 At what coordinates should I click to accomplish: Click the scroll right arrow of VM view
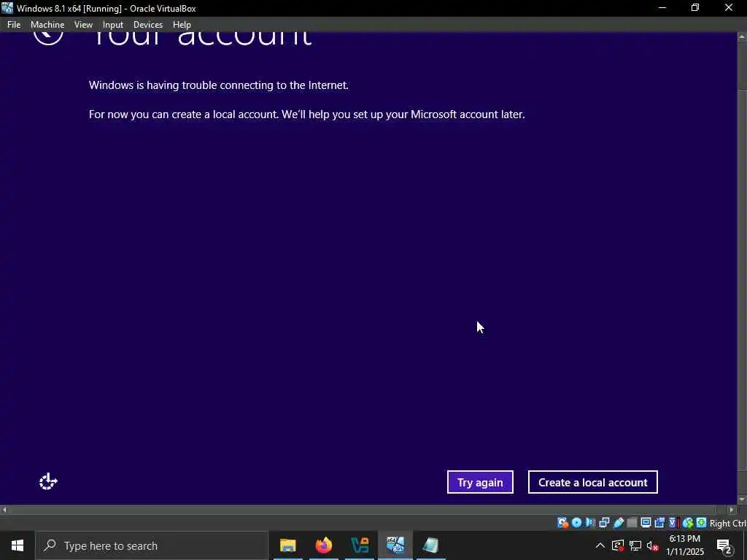732,510
